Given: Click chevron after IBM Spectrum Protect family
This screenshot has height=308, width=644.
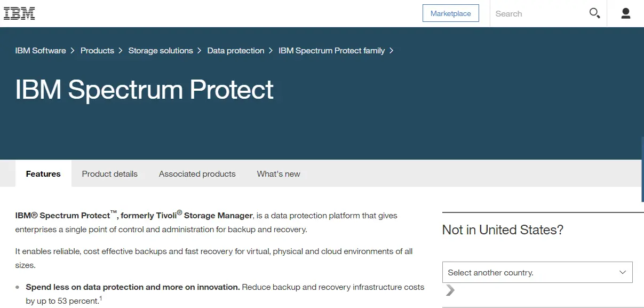Looking at the screenshot, I should coord(392,51).
